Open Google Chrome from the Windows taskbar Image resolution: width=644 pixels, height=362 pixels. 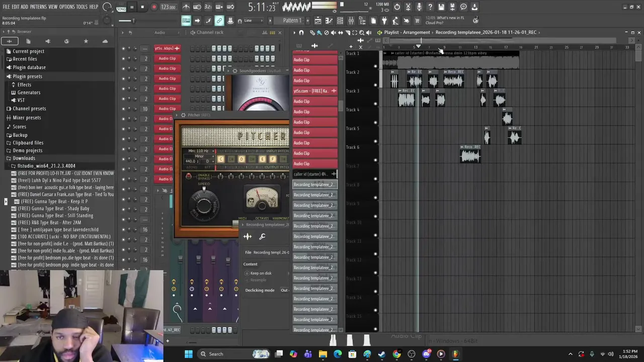point(396,354)
